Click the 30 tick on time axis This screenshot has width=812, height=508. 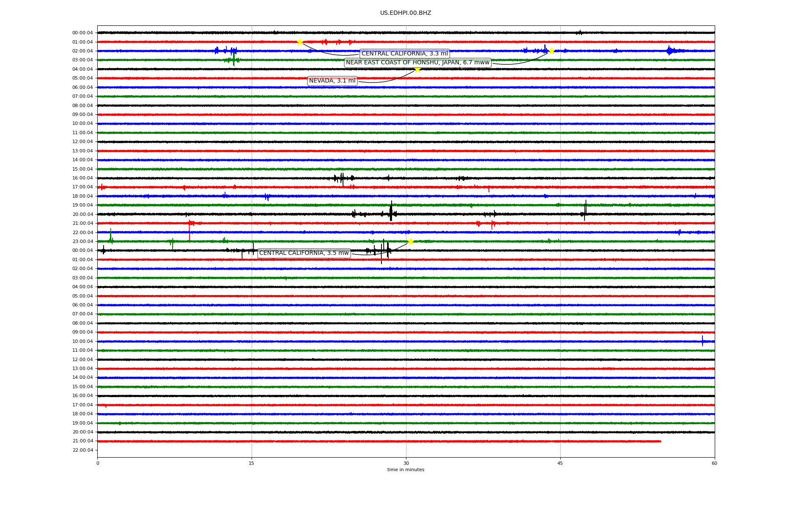point(406,463)
